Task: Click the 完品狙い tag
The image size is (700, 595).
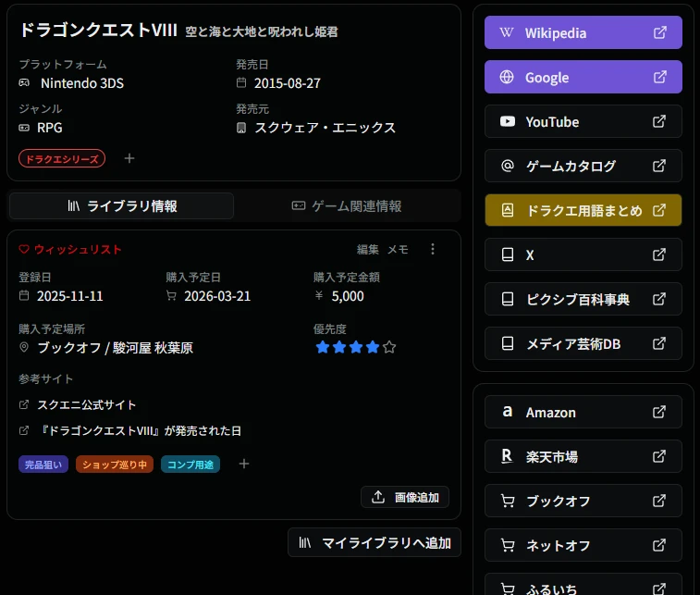Action: click(x=43, y=465)
